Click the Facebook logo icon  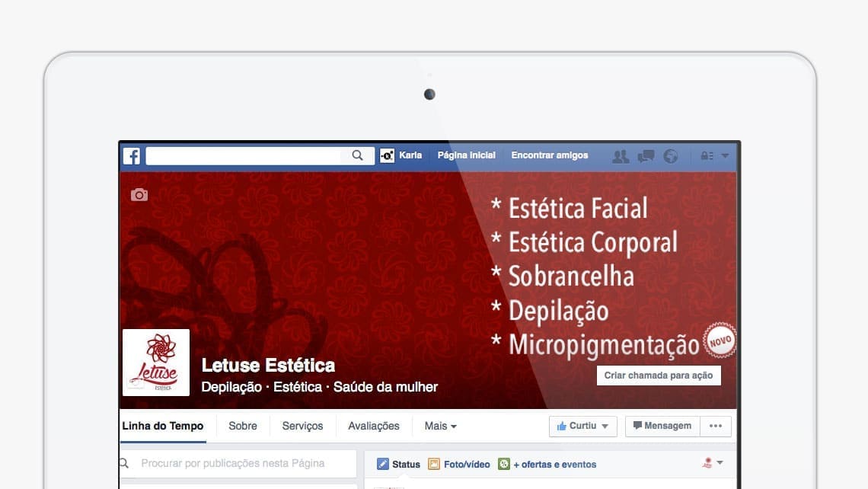pyautogui.click(x=132, y=156)
